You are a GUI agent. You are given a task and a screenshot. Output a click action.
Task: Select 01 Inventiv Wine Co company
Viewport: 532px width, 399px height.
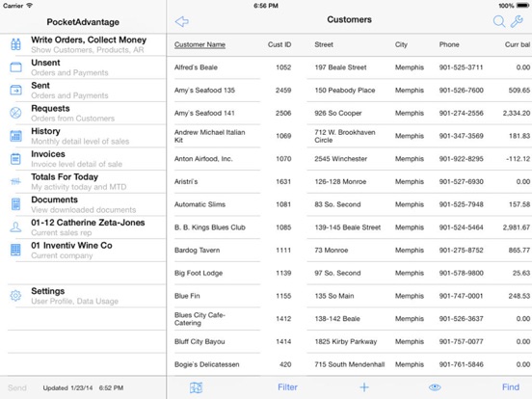click(83, 250)
